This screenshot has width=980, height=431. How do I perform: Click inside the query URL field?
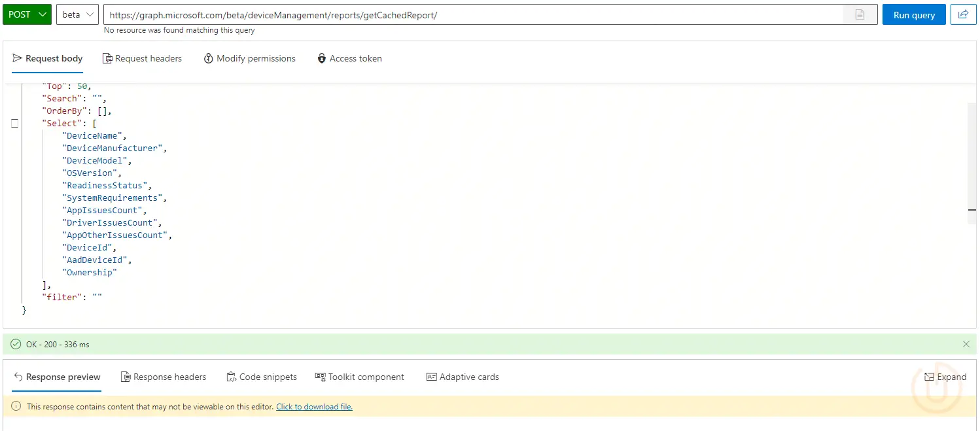[471, 14]
